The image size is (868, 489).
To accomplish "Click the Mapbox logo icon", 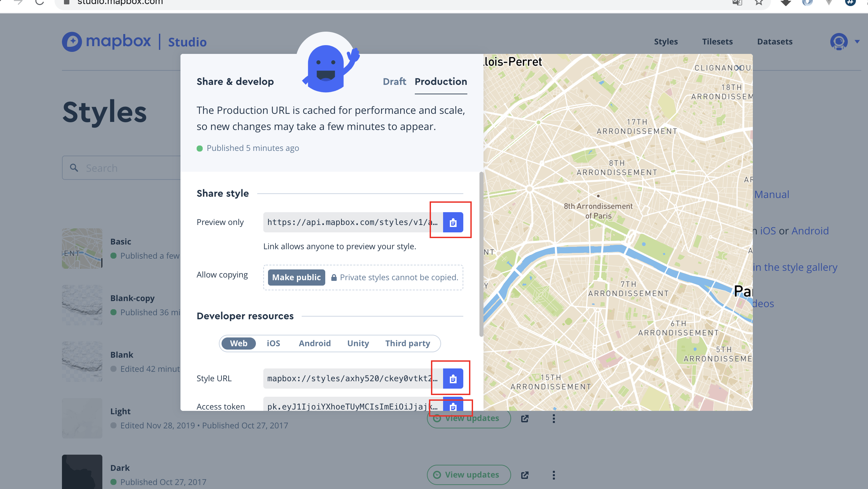I will [72, 42].
